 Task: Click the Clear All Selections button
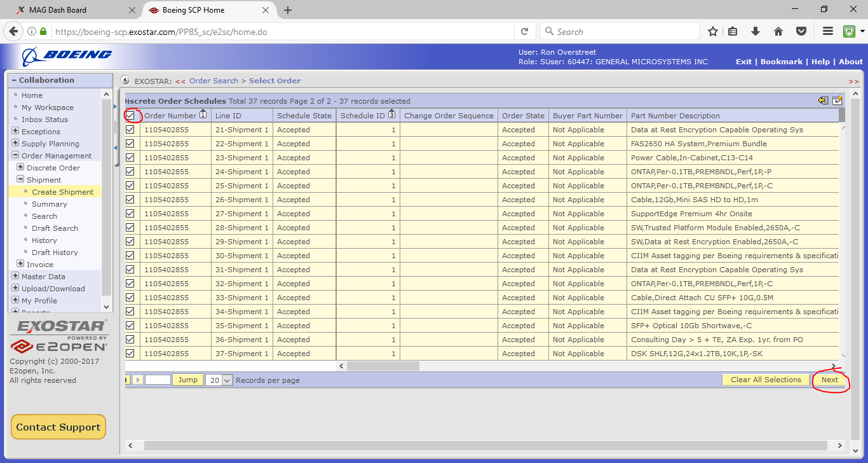tap(766, 380)
